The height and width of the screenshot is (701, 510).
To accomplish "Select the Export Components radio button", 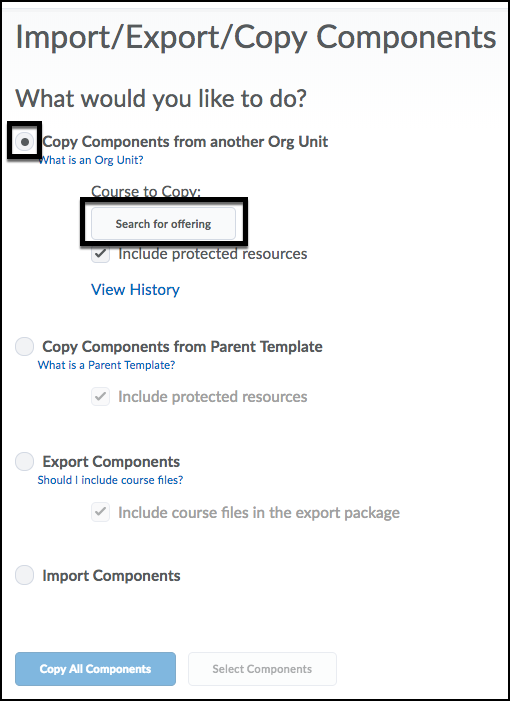I will [x=25, y=461].
